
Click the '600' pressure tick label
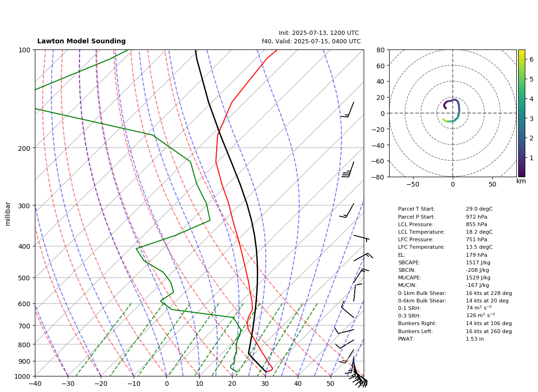tap(24, 304)
